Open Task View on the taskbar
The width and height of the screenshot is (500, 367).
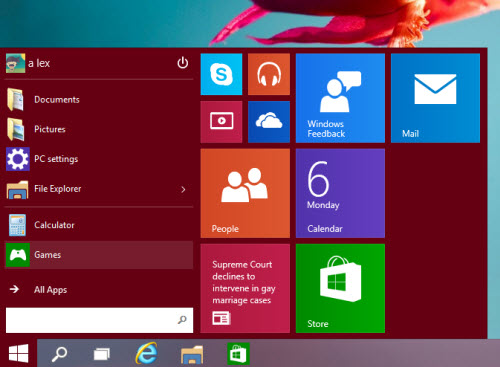click(102, 354)
